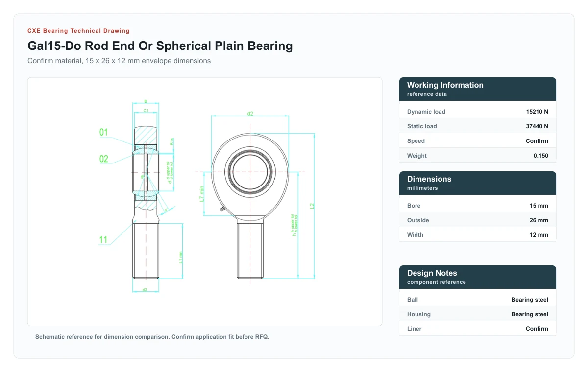Click the Speed row label
The height and width of the screenshot is (372, 588).
pyautogui.click(x=416, y=141)
